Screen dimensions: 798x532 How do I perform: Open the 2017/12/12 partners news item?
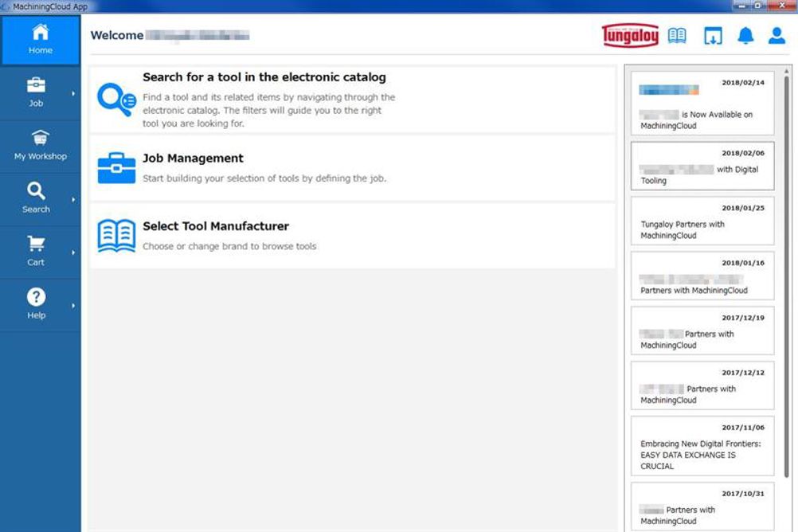[x=702, y=386]
